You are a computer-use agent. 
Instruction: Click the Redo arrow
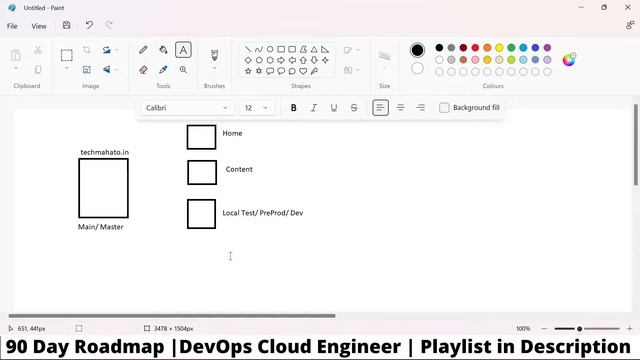click(109, 25)
